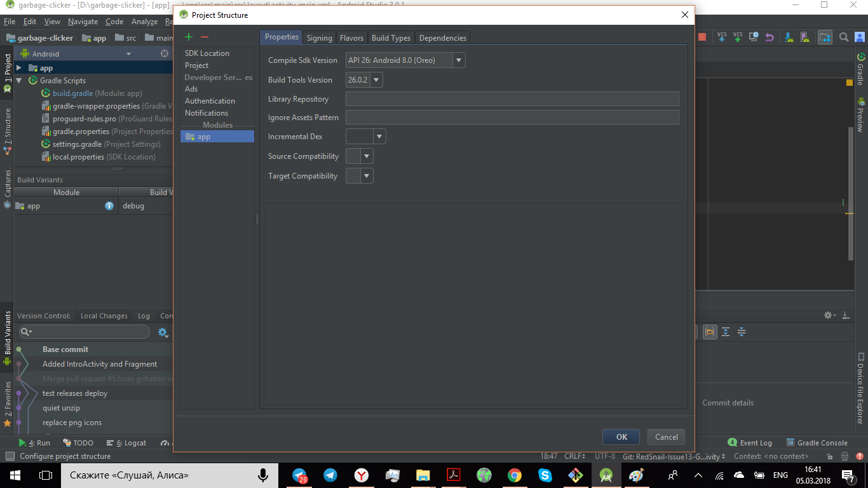Open the Analyze menu
Image resolution: width=868 pixels, height=488 pixels.
pyautogui.click(x=144, y=22)
